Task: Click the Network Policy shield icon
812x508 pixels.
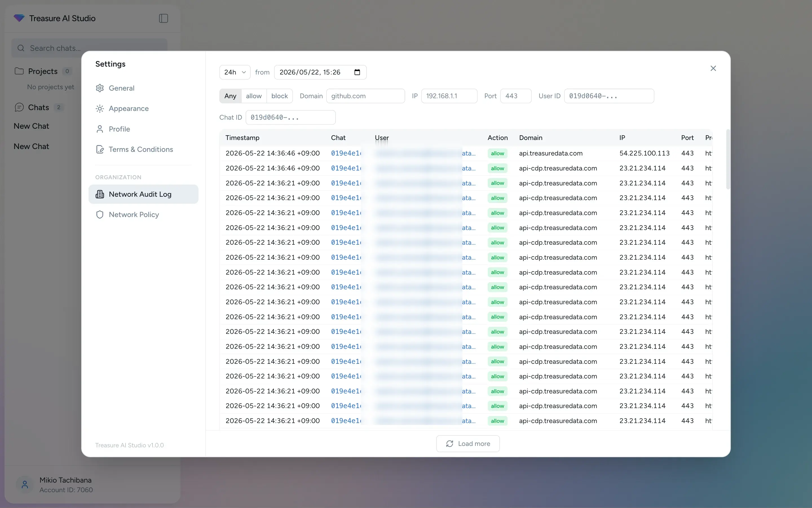Action: (x=100, y=214)
